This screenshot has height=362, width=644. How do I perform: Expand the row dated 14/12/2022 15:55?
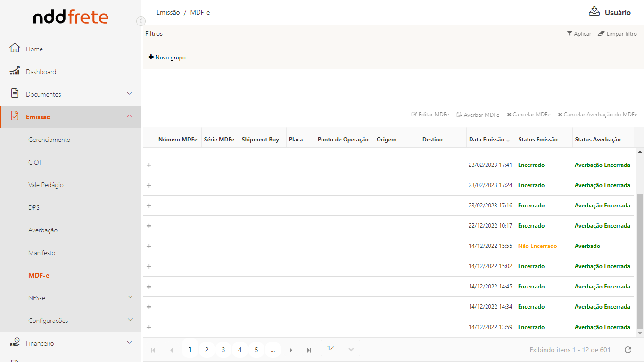pyautogui.click(x=149, y=246)
